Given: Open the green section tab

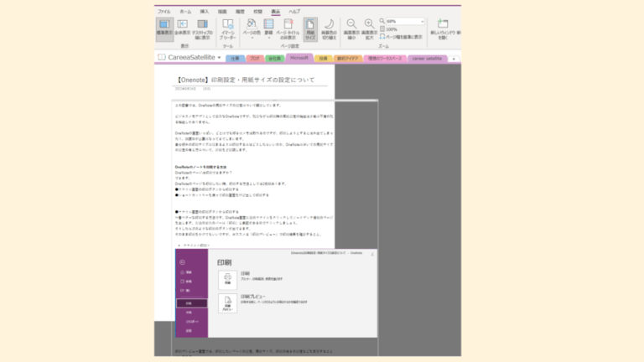Looking at the screenshot, I should pyautogui.click(x=274, y=59).
